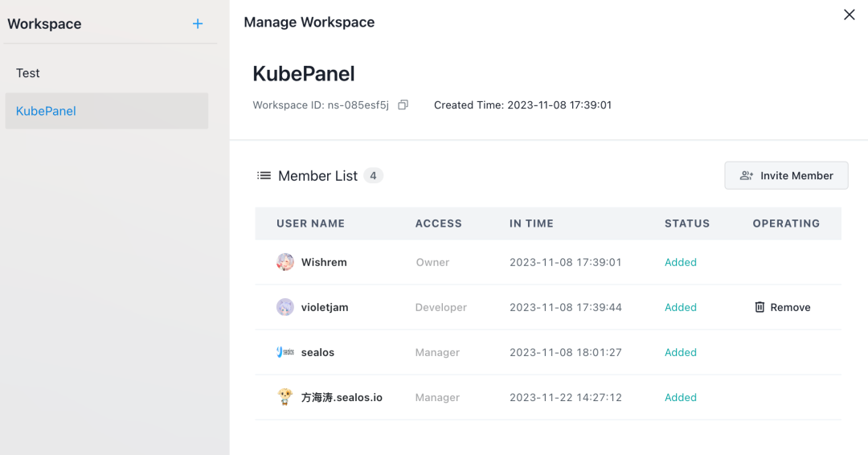
Task: Click 方海涛.sealos.io's avatar
Action: pyautogui.click(x=285, y=397)
